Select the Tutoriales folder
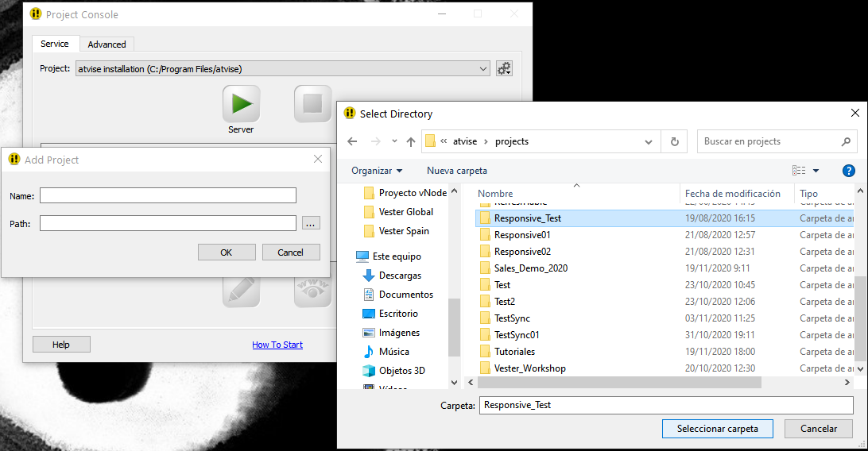The height and width of the screenshot is (451, 868). pos(514,352)
